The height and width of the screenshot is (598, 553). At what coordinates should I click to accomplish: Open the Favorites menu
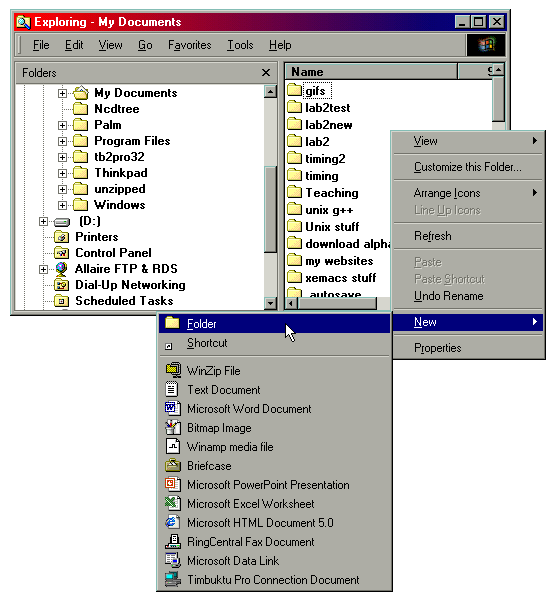[x=190, y=45]
